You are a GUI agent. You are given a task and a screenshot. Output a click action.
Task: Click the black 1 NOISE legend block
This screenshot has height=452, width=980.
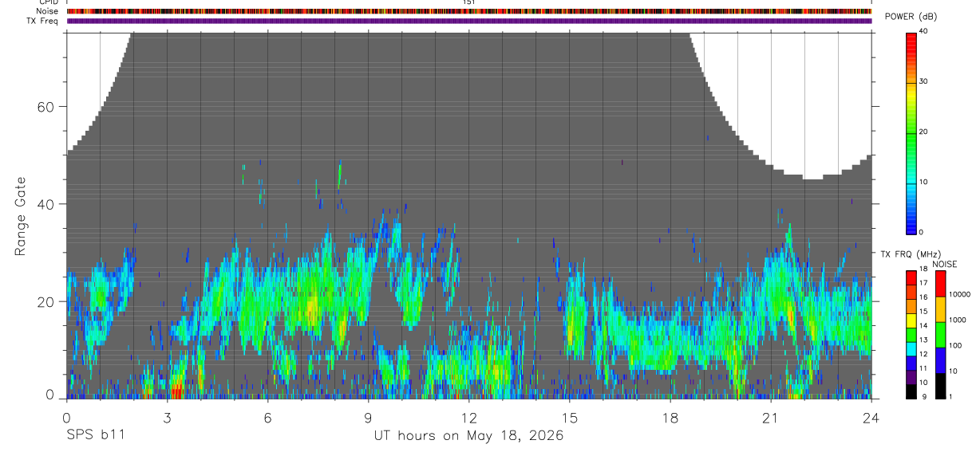tap(940, 385)
